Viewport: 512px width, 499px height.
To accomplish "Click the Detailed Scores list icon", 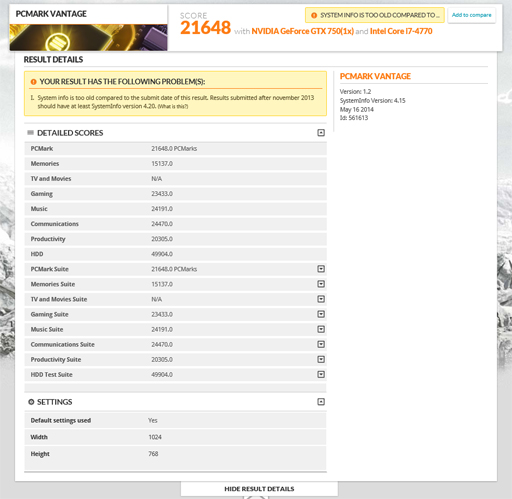I will (x=30, y=133).
